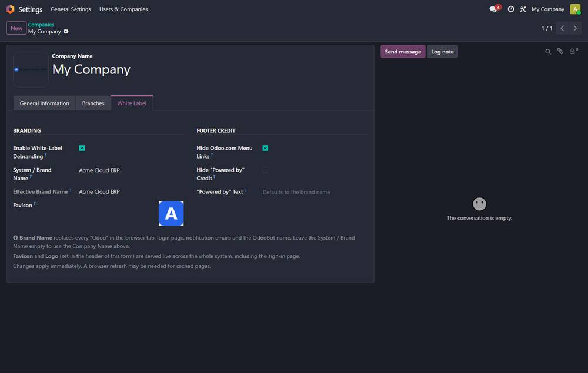Click the Settings app title
Image resolution: width=588 pixels, height=373 pixels.
coord(31,9)
